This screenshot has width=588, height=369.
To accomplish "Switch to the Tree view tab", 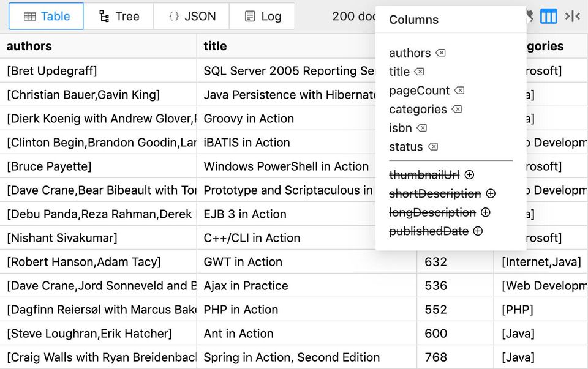I will [118, 16].
